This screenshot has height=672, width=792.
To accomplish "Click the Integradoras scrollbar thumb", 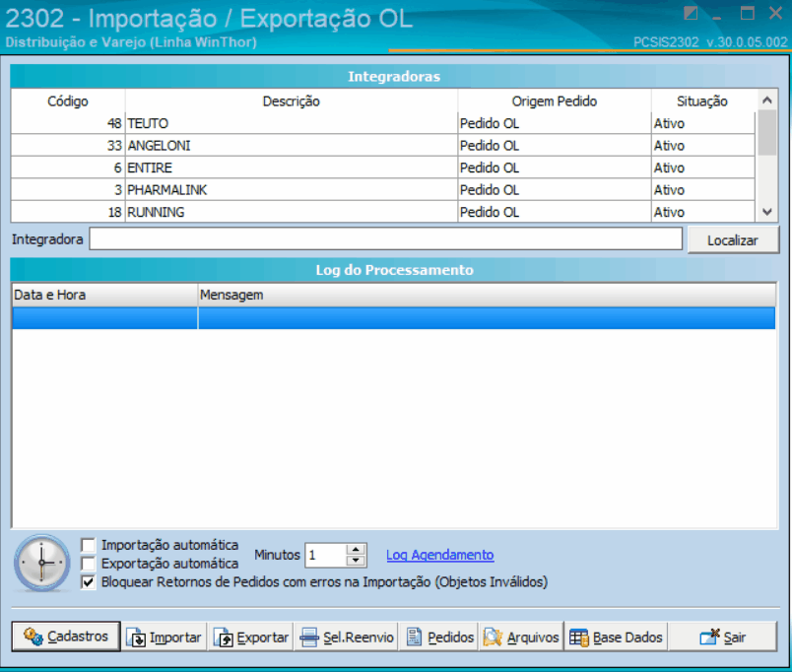I will click(766, 133).
